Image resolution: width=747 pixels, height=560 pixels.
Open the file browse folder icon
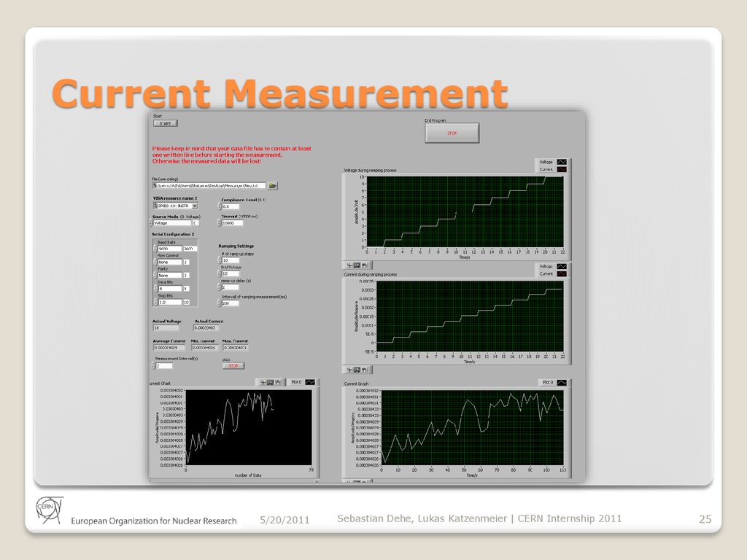(x=273, y=185)
